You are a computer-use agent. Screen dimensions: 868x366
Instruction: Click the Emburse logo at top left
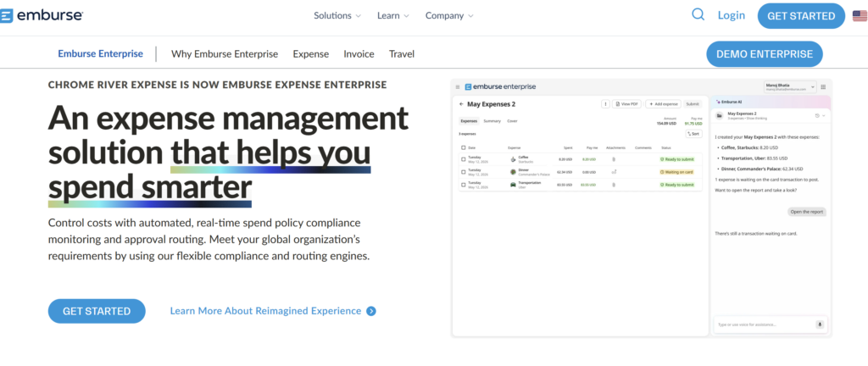pos(42,15)
